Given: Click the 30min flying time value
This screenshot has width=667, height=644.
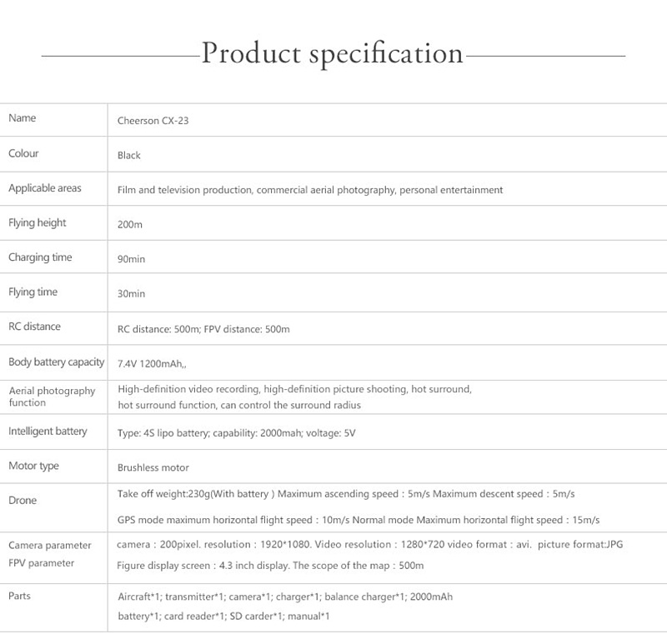Looking at the screenshot, I should tap(132, 294).
